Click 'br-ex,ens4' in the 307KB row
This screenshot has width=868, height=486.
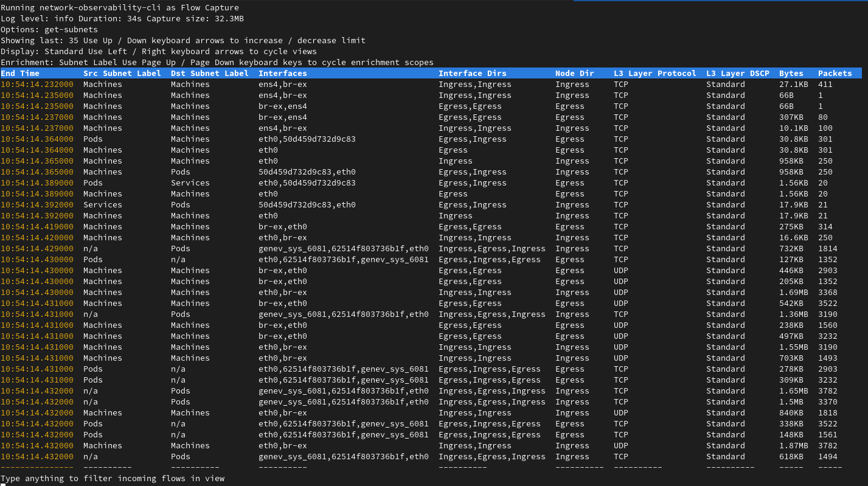tap(283, 117)
